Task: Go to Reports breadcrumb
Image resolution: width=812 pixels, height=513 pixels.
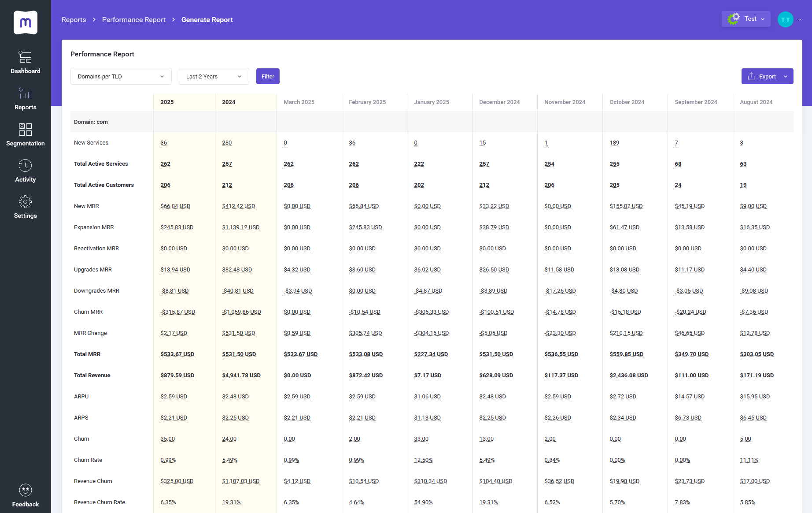Action: click(x=74, y=20)
